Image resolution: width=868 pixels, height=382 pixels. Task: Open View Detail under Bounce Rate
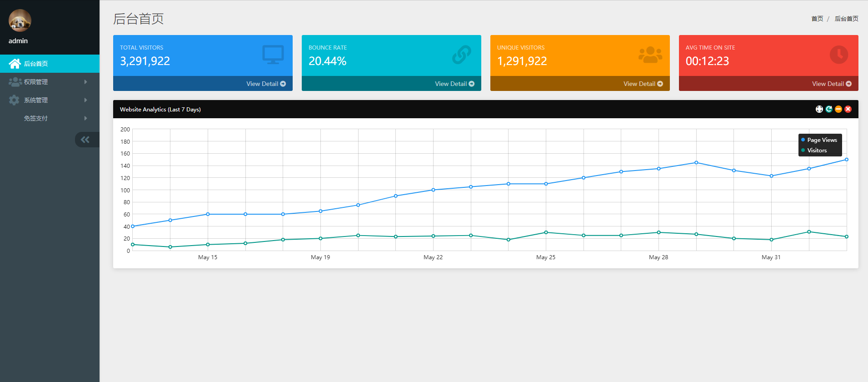tap(454, 84)
